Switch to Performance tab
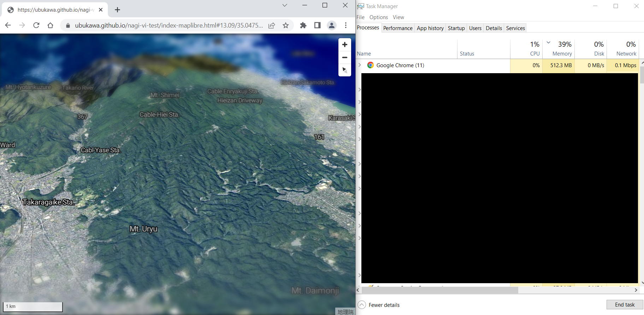This screenshot has width=644, height=315. click(x=398, y=28)
